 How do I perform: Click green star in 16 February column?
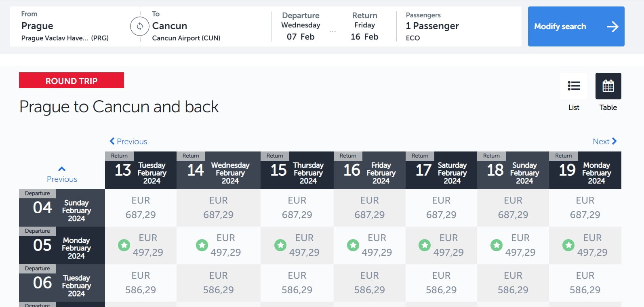pos(353,245)
